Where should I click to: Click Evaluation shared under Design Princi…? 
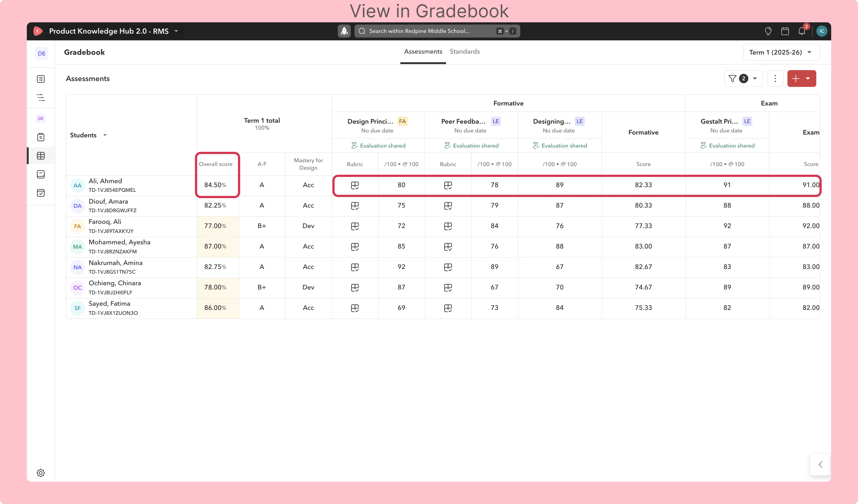tap(378, 146)
